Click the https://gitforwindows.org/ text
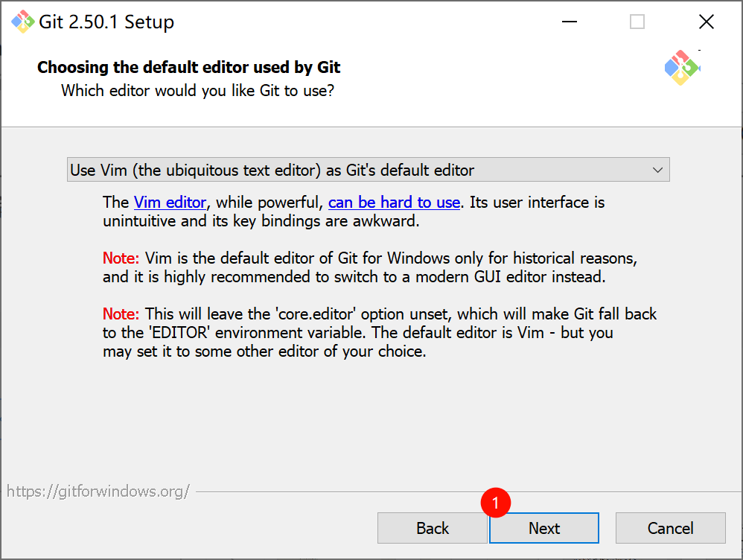Viewport: 743px width, 560px height. pos(98,491)
